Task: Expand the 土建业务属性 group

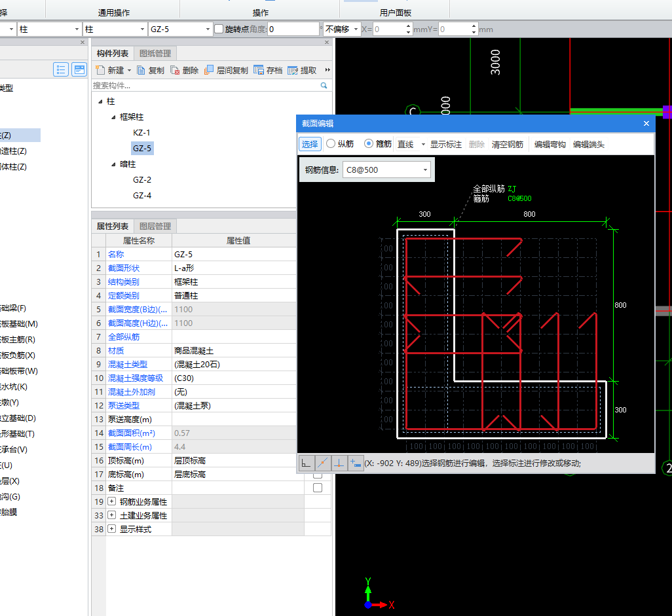Action: click(x=111, y=515)
